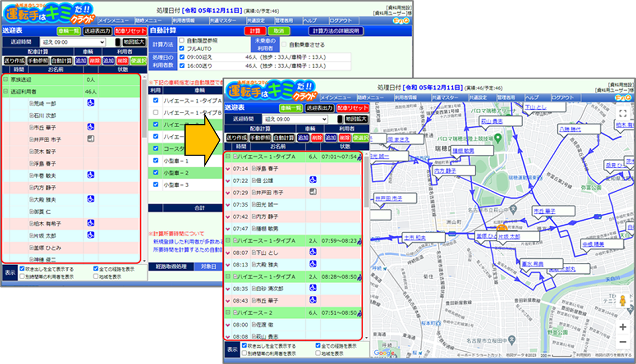Toggle 全ての経路を表示 in the front window
Viewport: 636px width, 364px height.
point(317,346)
